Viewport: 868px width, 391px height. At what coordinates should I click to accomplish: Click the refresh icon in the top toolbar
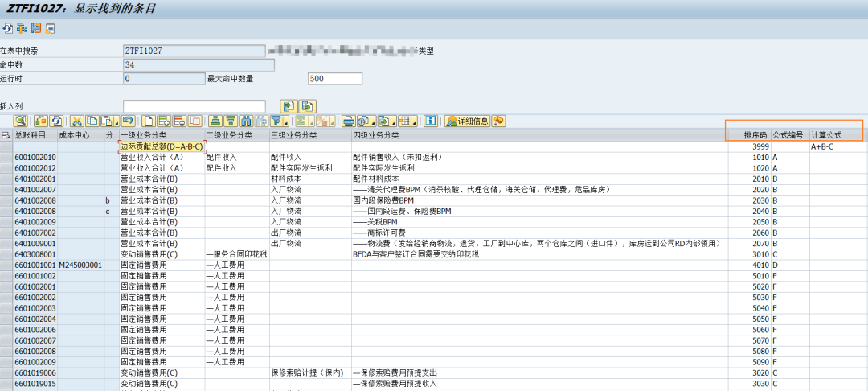[x=7, y=27]
